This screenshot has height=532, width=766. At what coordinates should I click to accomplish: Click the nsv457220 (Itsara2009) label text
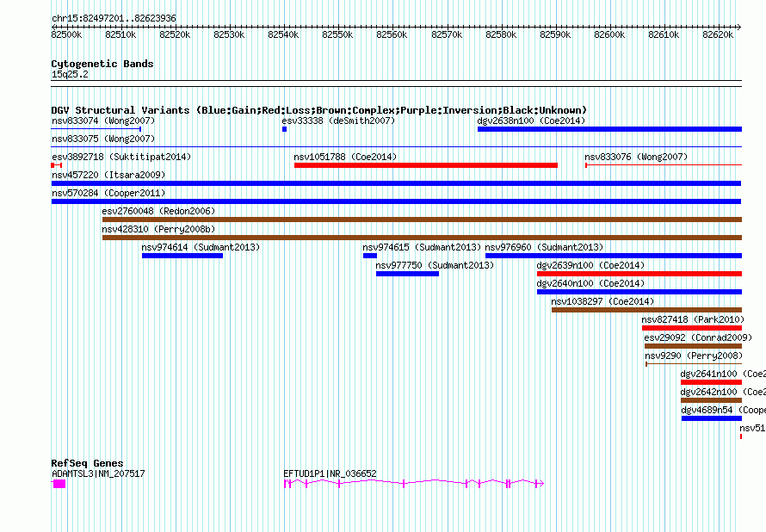point(108,175)
